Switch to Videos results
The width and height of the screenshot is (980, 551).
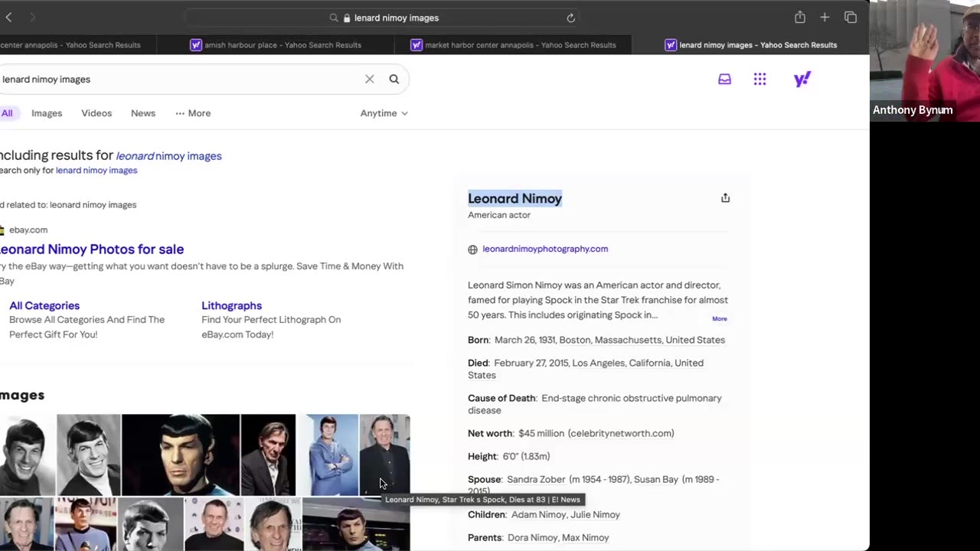96,113
